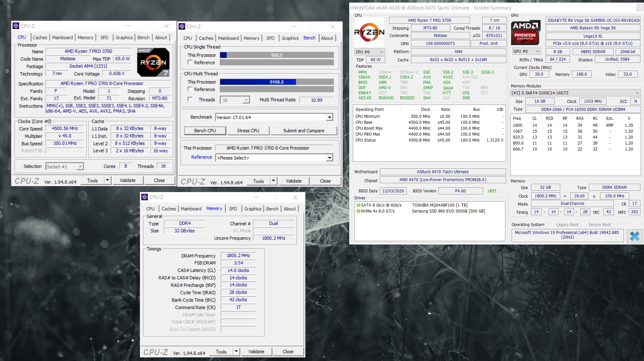Click the AMD Radeon Graphics logo
The image size is (644, 361).
pos(525,33)
